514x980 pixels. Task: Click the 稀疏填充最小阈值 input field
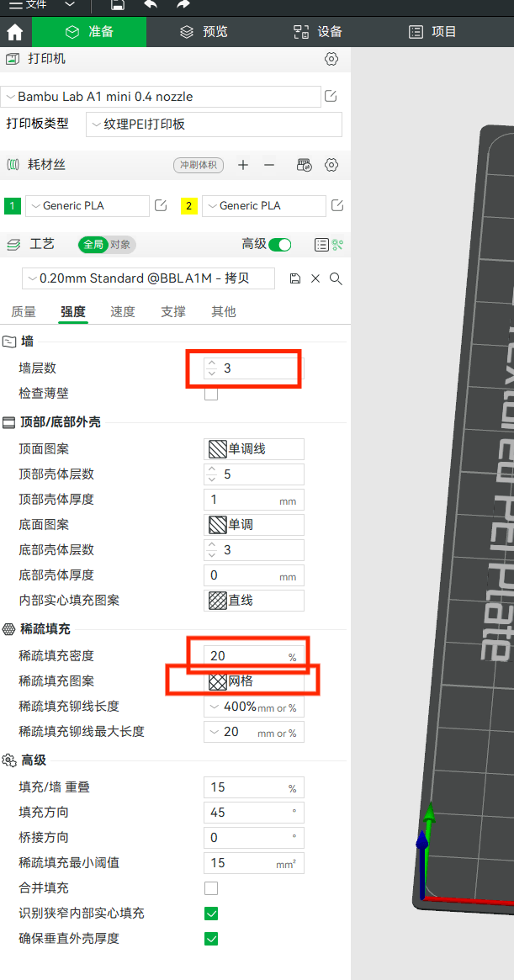click(x=254, y=862)
